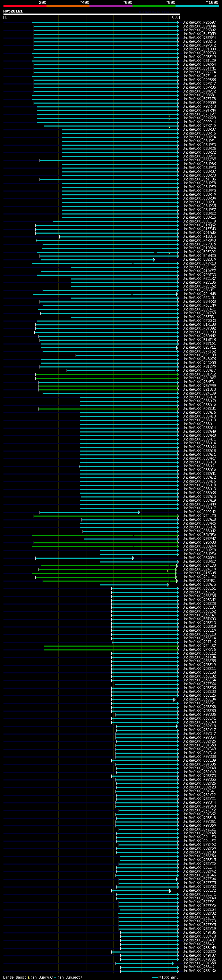The height and width of the screenshot is (980, 222).
Task: Open hit UniRef100_P93681
Action: pos(199,95)
